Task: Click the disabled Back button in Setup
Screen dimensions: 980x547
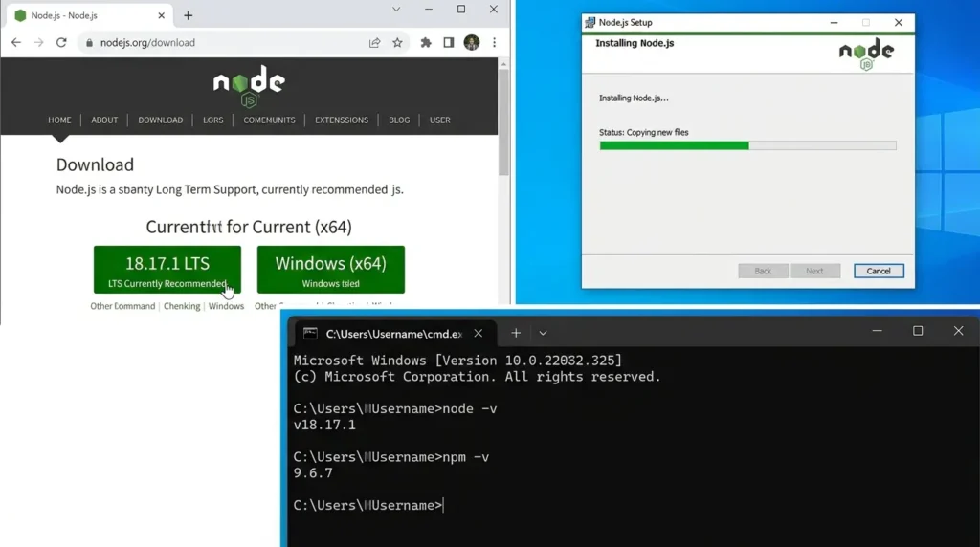Action: [763, 271]
